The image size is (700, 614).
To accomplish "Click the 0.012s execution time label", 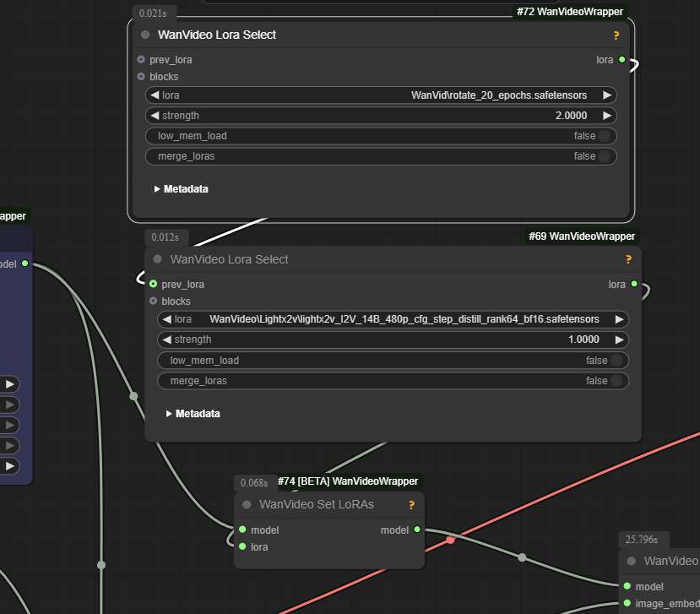I will [x=166, y=237].
